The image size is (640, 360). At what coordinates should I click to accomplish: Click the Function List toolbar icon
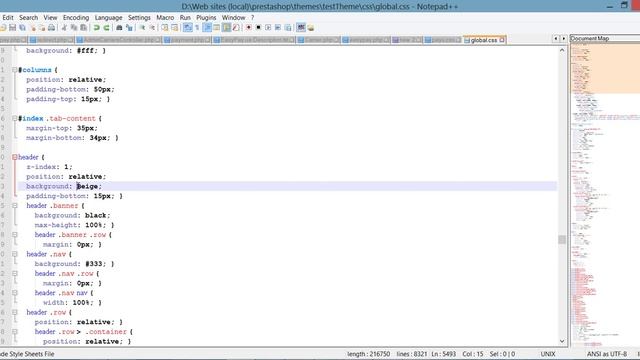click(x=236, y=27)
